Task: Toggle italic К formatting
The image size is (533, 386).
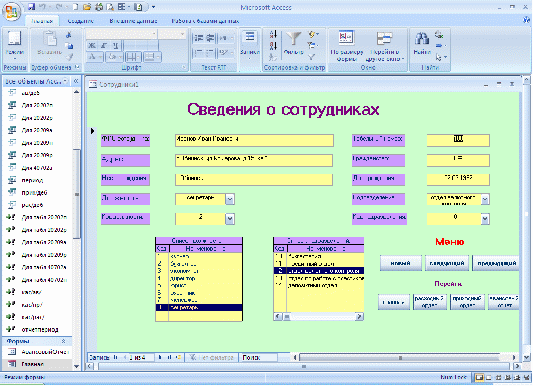Action: click(x=104, y=46)
